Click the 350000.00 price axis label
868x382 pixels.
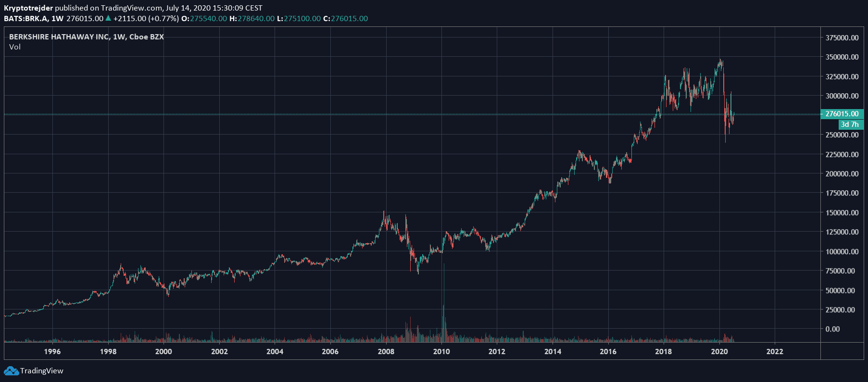(x=842, y=57)
